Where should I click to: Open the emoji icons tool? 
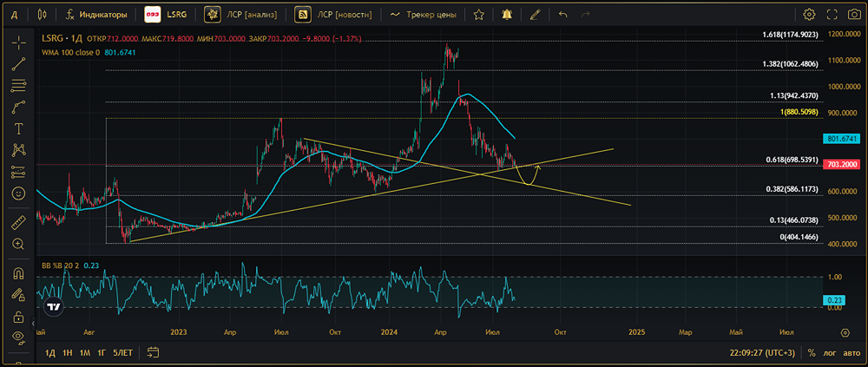pyautogui.click(x=18, y=193)
